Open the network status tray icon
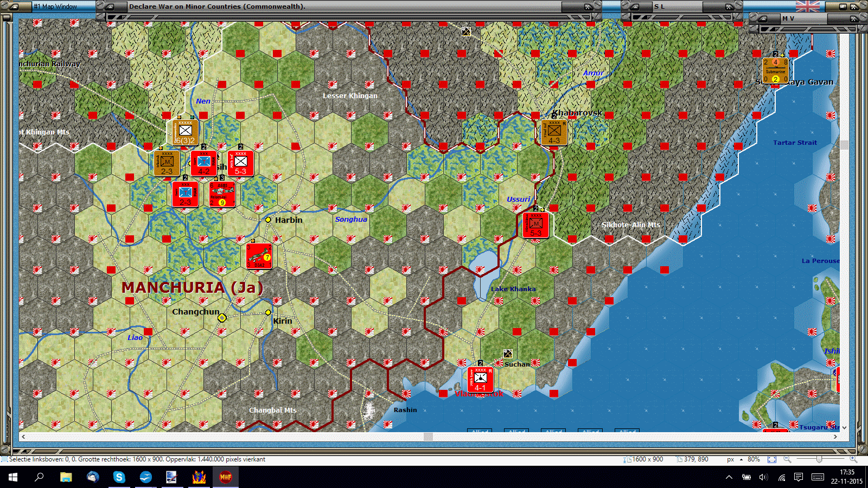 (x=781, y=477)
